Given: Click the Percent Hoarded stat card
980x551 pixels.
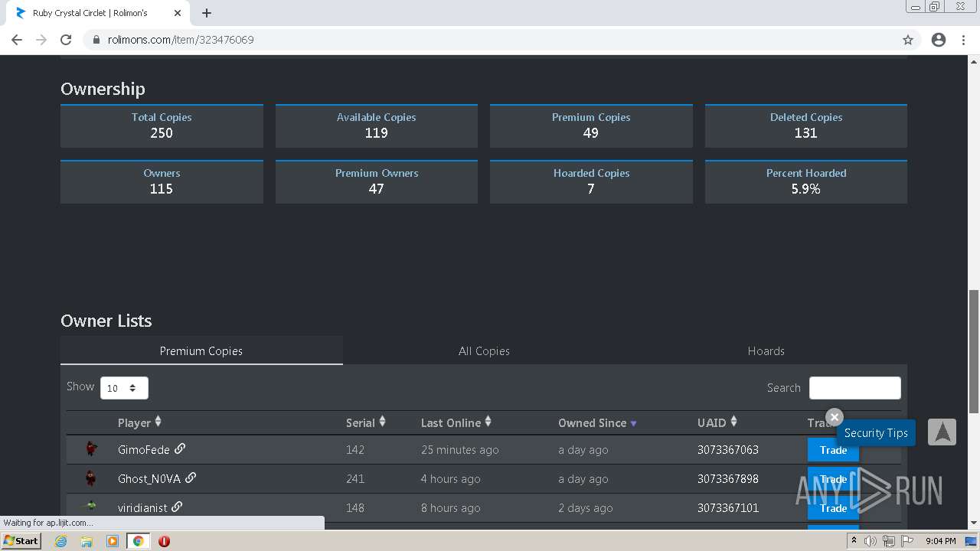Looking at the screenshot, I should click(x=806, y=182).
